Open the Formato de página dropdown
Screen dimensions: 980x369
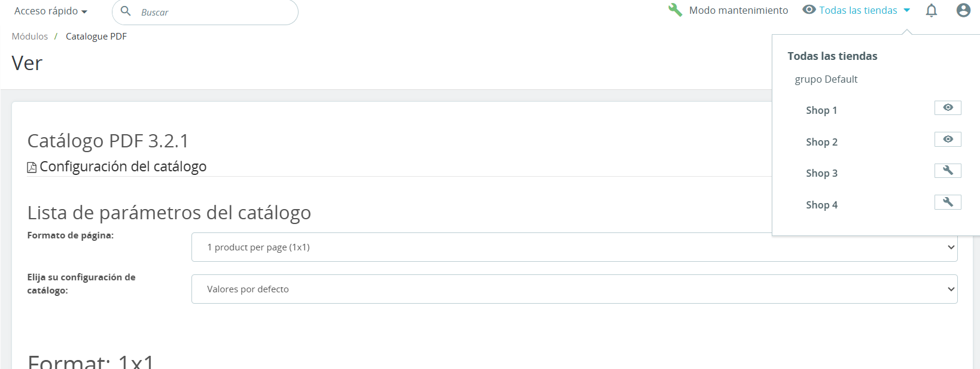click(574, 247)
